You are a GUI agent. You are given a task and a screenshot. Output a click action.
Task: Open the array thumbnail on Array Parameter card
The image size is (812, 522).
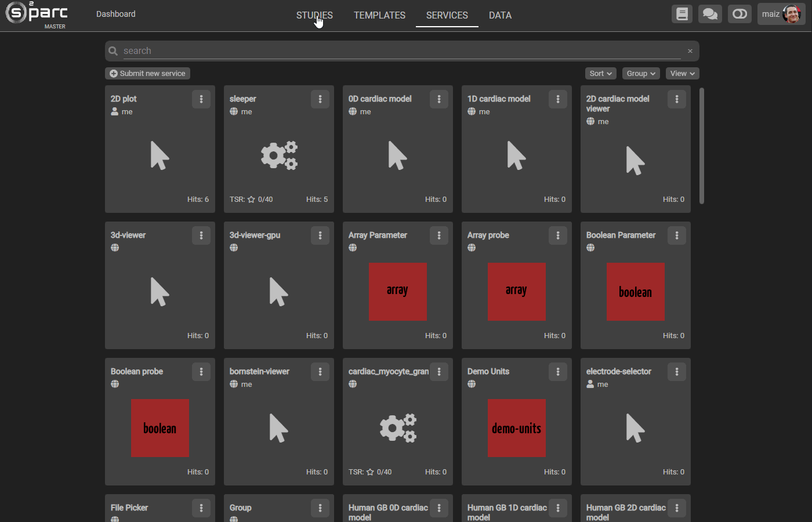pyautogui.click(x=398, y=292)
